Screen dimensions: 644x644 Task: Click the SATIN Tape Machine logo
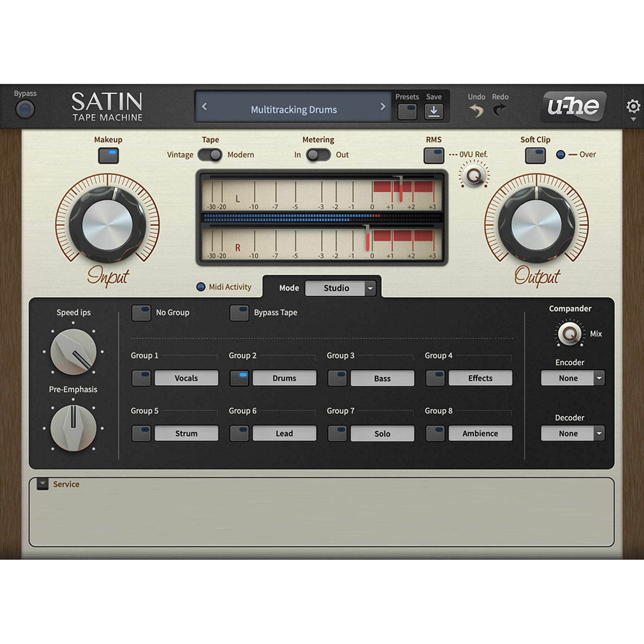(107, 107)
